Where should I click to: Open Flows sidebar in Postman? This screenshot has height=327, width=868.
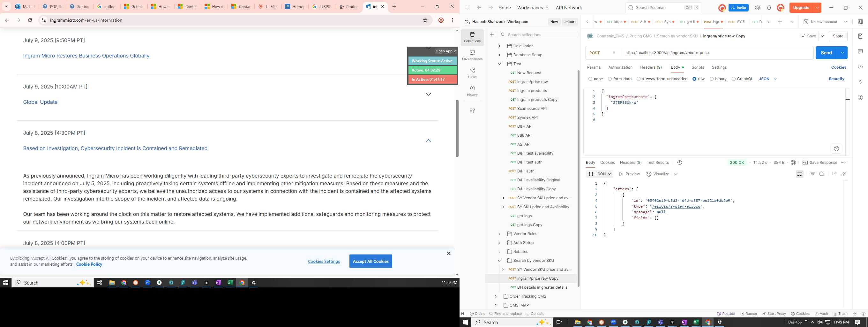click(472, 73)
